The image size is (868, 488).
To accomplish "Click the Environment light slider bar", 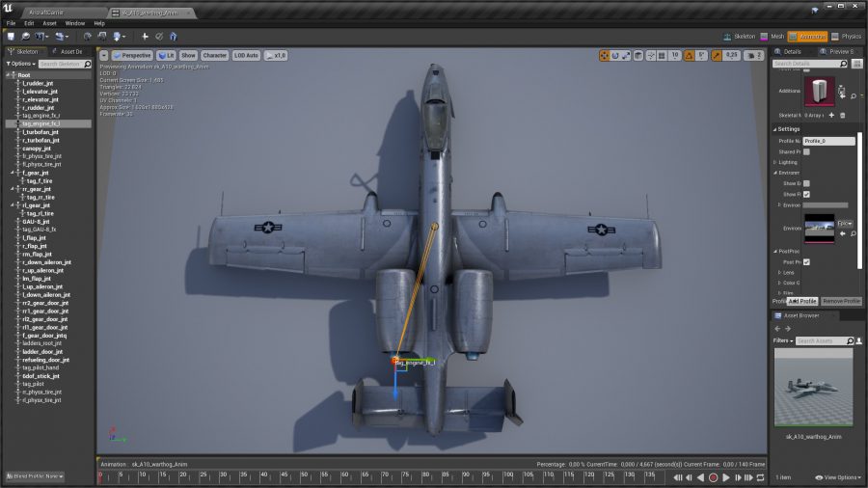I will point(826,205).
